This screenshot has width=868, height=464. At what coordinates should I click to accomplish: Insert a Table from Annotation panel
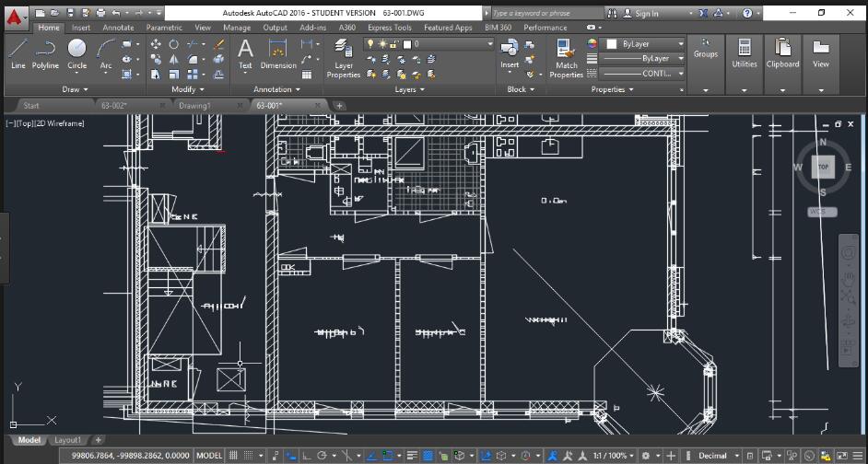306,75
